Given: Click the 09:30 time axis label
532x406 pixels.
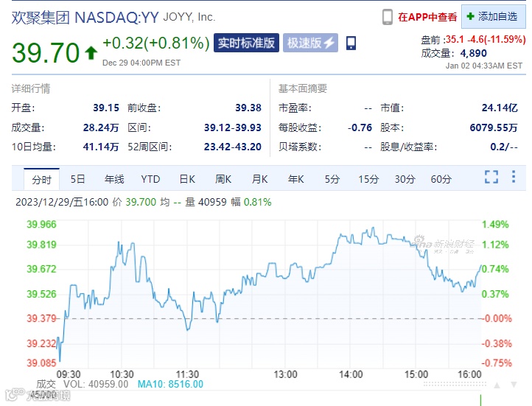Looking at the screenshot, I should (x=69, y=374).
